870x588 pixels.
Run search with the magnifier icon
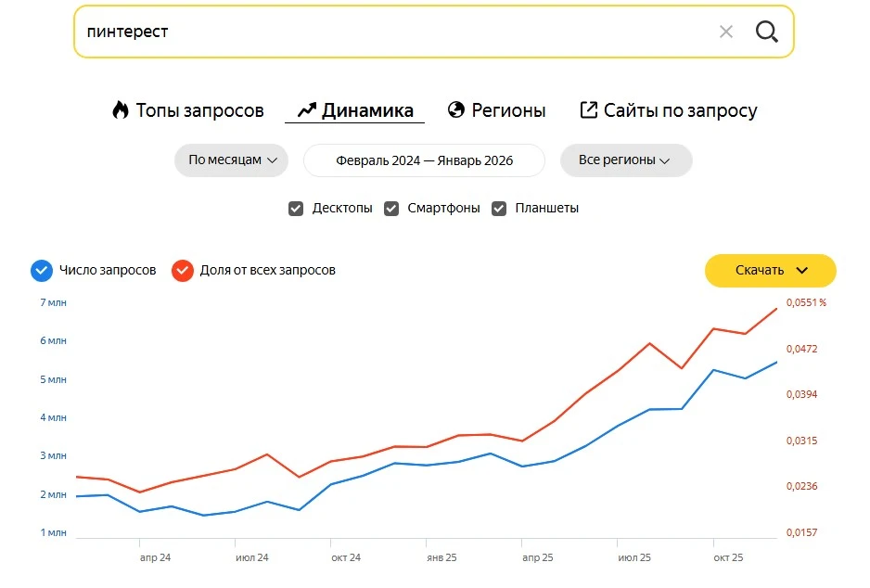[x=767, y=32]
